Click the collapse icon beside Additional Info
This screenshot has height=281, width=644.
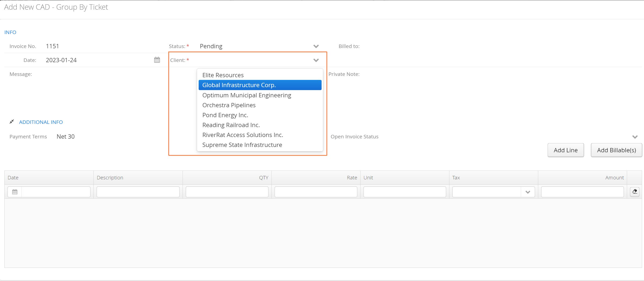[x=12, y=122]
